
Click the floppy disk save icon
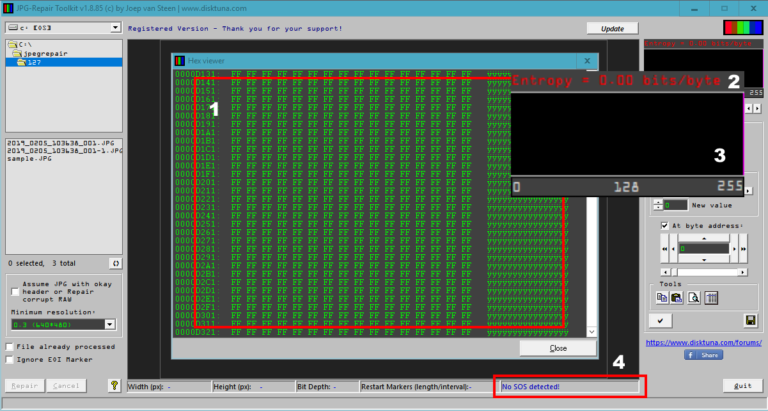pyautogui.click(x=749, y=320)
